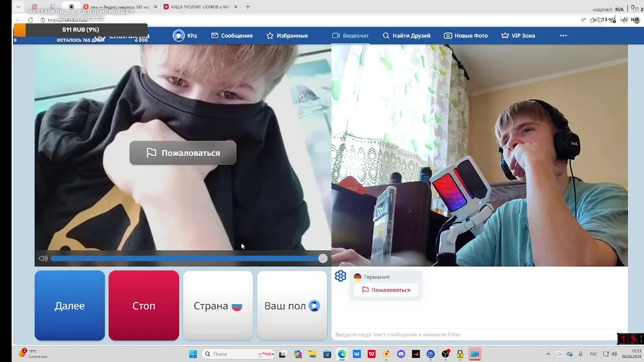Open the Windows Start menu

click(x=193, y=354)
